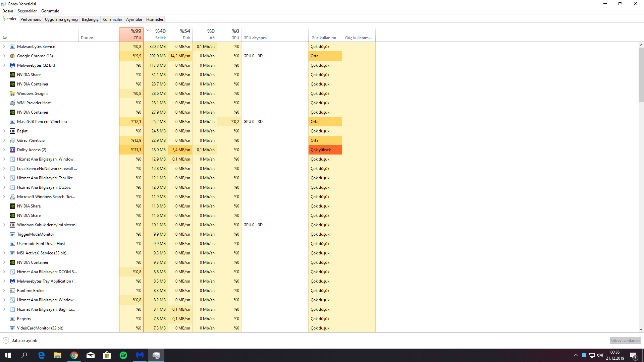Open Spotify from the taskbar

pyautogui.click(x=123, y=355)
